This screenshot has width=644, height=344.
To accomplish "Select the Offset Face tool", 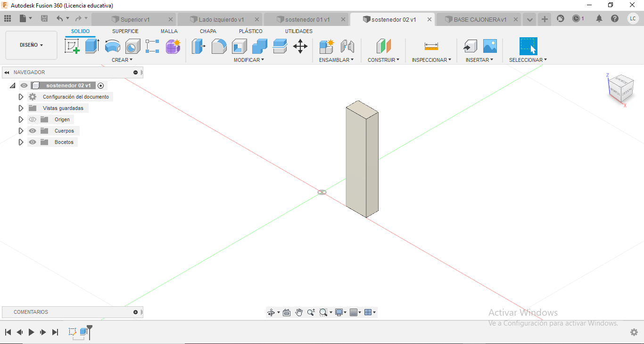I will click(x=280, y=46).
